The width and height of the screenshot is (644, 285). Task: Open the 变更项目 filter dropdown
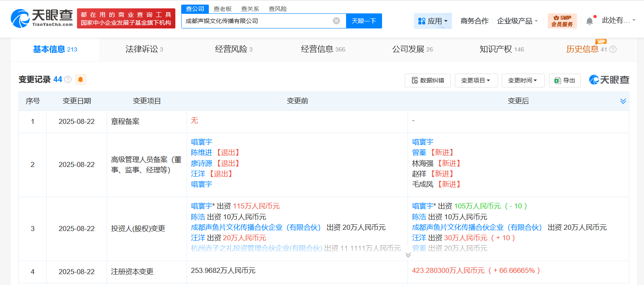(476, 80)
